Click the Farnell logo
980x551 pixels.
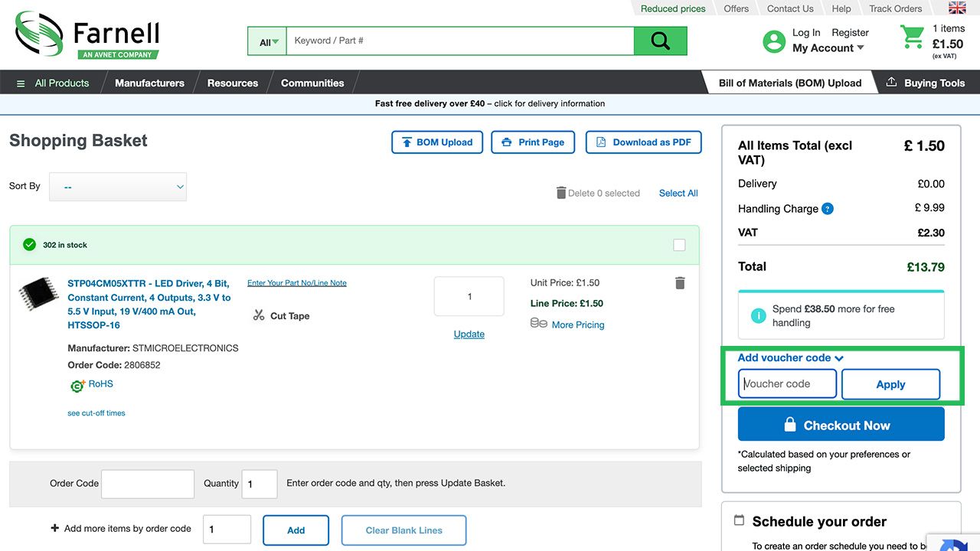(x=87, y=35)
